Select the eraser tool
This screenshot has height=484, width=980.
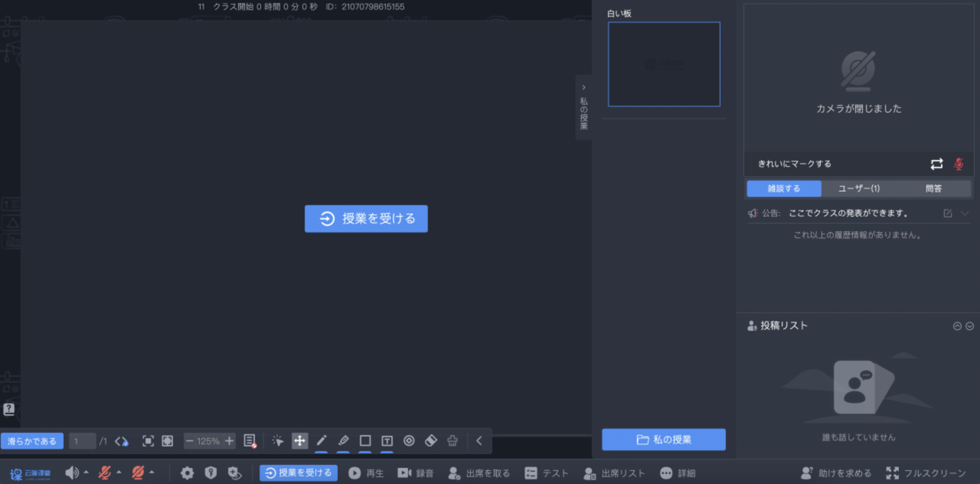[431, 441]
